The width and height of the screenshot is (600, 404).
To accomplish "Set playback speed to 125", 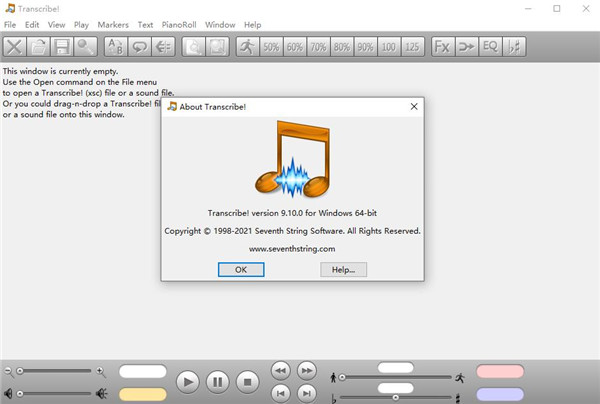I will click(x=412, y=47).
